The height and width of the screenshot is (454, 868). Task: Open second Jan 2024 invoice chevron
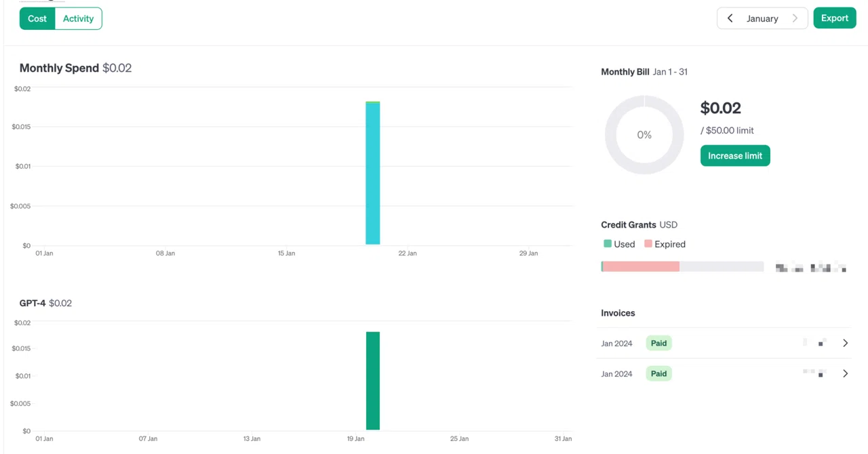coord(845,374)
